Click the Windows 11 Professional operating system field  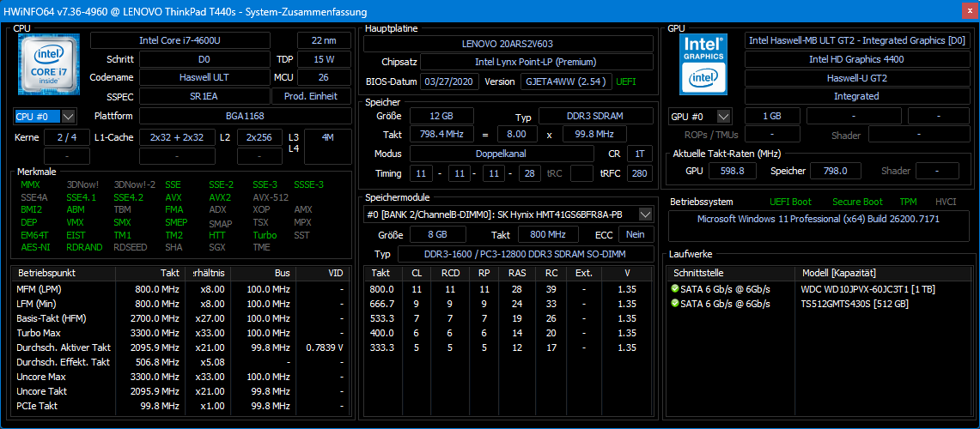(x=818, y=219)
